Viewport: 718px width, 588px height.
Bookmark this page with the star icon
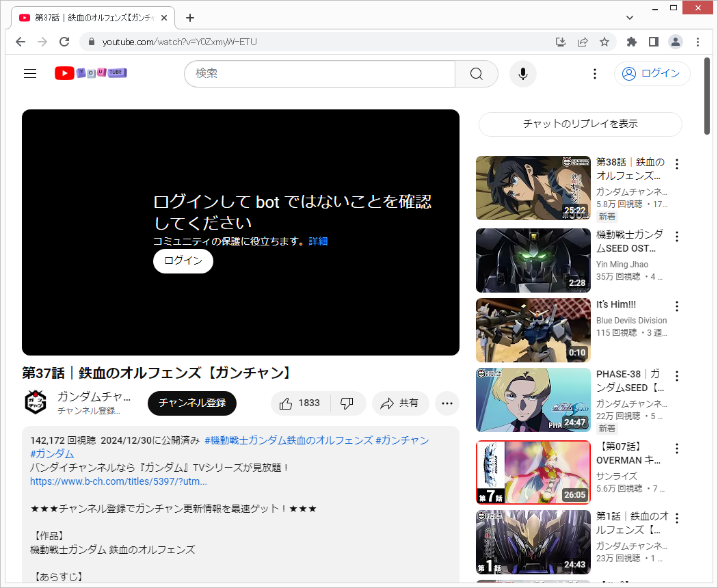click(x=604, y=42)
